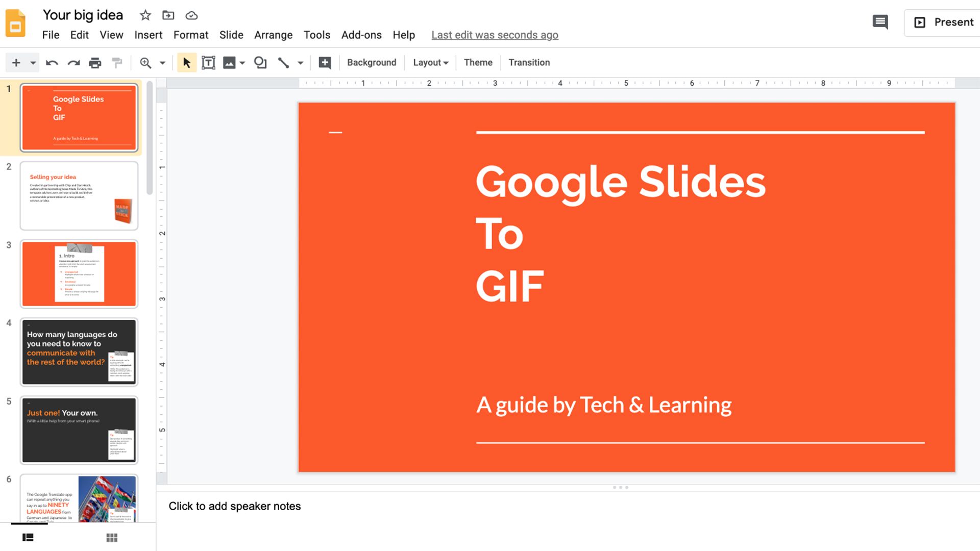Open the Paint format tool
The width and height of the screenshot is (980, 551).
[x=116, y=62]
